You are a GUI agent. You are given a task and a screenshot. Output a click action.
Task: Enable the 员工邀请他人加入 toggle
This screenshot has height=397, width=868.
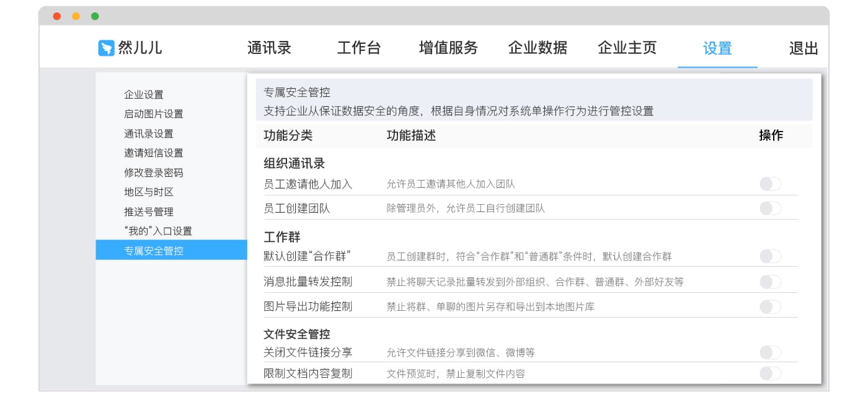coord(770,184)
